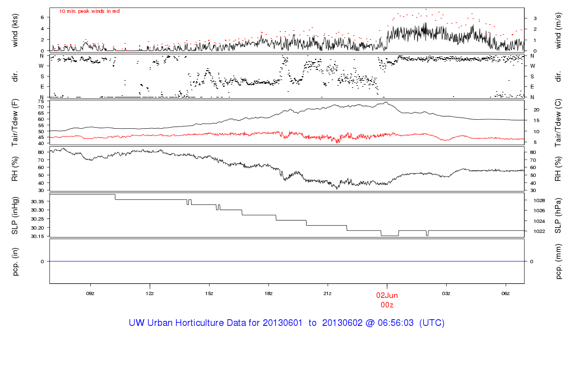Click the 'pcp. (mm)' axis title

point(558,262)
